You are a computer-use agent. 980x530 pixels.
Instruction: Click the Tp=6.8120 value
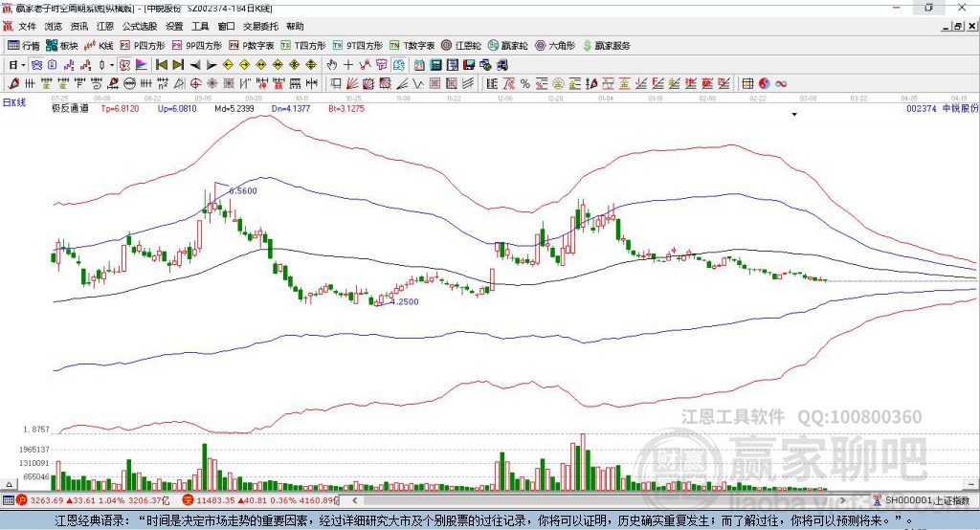(120, 109)
